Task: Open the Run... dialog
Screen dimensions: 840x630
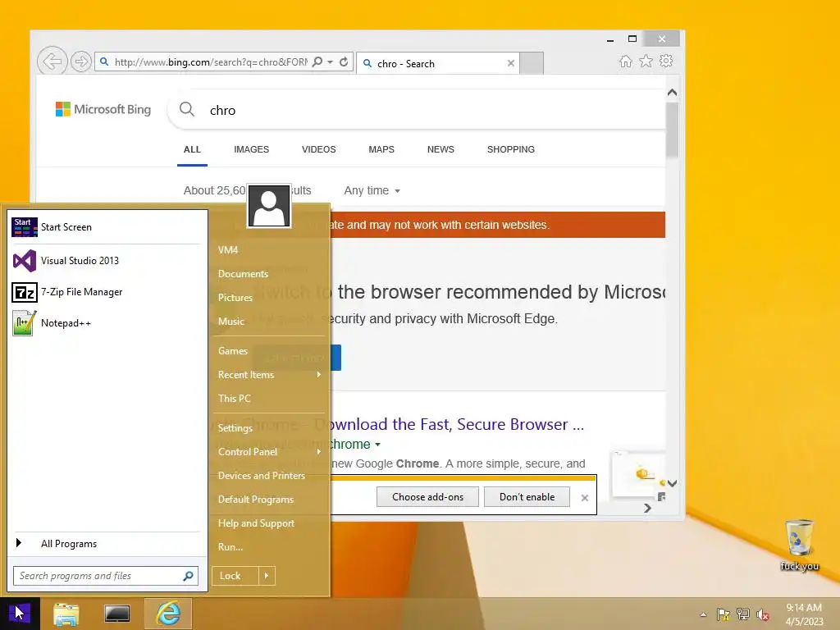Action: [231, 547]
